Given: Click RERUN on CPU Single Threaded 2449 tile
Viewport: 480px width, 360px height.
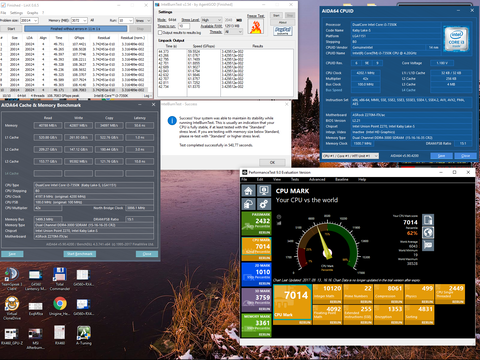Looking at the screenshot, I should (458, 302).
